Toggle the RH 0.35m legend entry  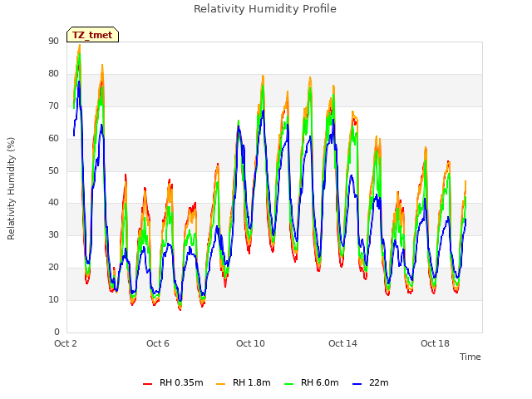point(173,382)
